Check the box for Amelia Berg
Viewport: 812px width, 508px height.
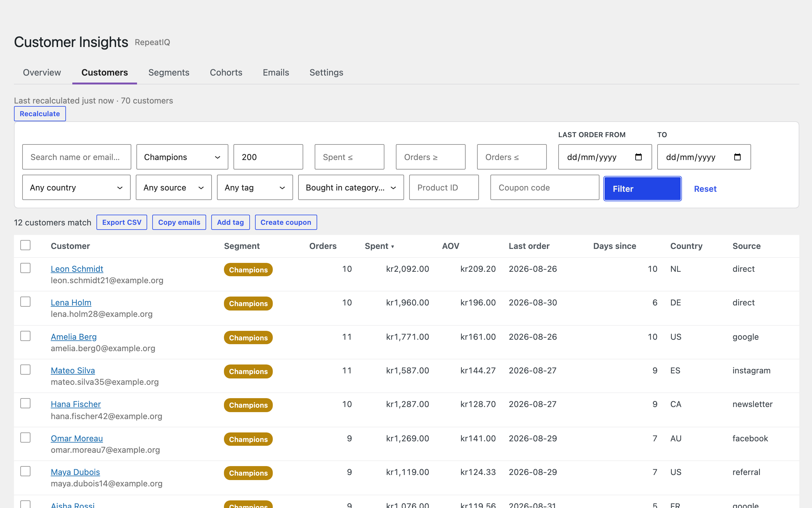[25, 336]
